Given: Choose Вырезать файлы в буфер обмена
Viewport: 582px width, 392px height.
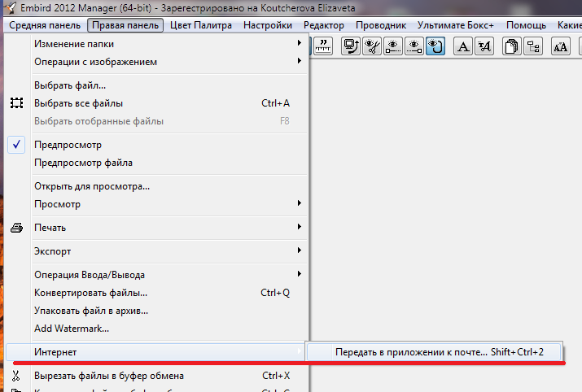Looking at the screenshot, I should click(156, 376).
